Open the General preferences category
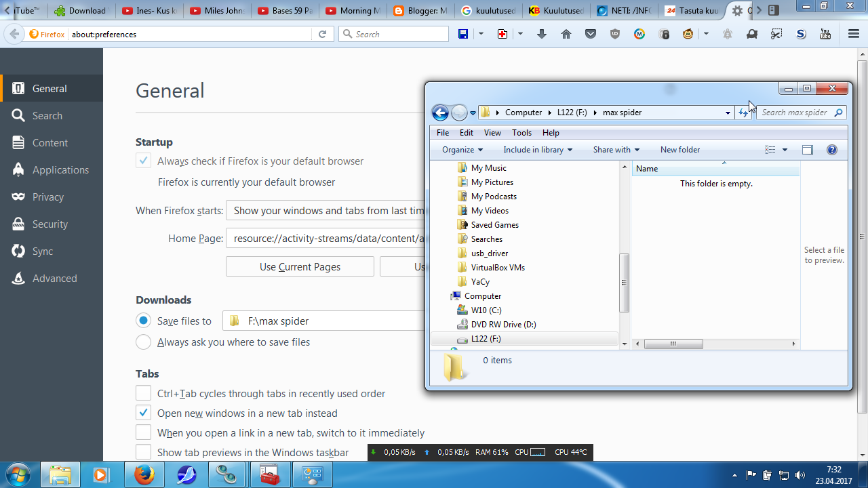The height and width of the screenshot is (488, 868). [x=52, y=88]
